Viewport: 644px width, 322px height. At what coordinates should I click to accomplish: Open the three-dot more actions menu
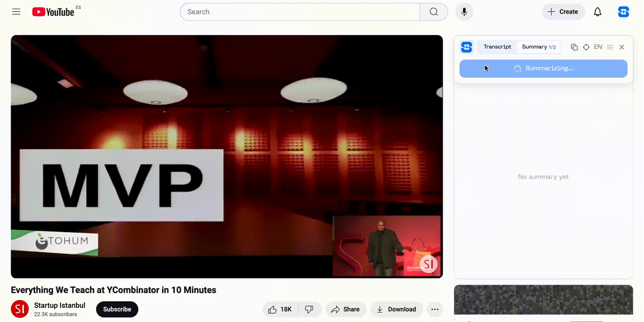tap(435, 309)
